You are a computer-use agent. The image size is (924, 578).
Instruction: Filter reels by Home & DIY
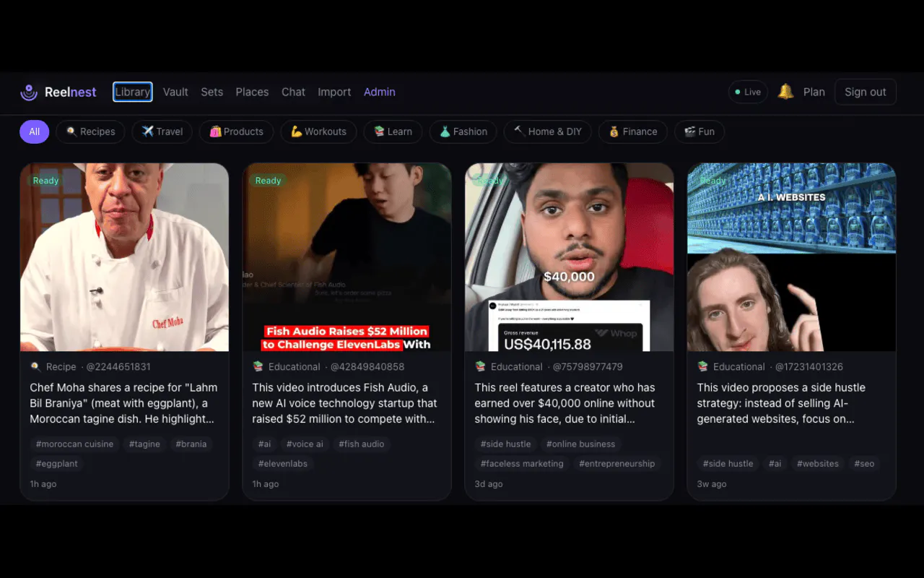547,131
